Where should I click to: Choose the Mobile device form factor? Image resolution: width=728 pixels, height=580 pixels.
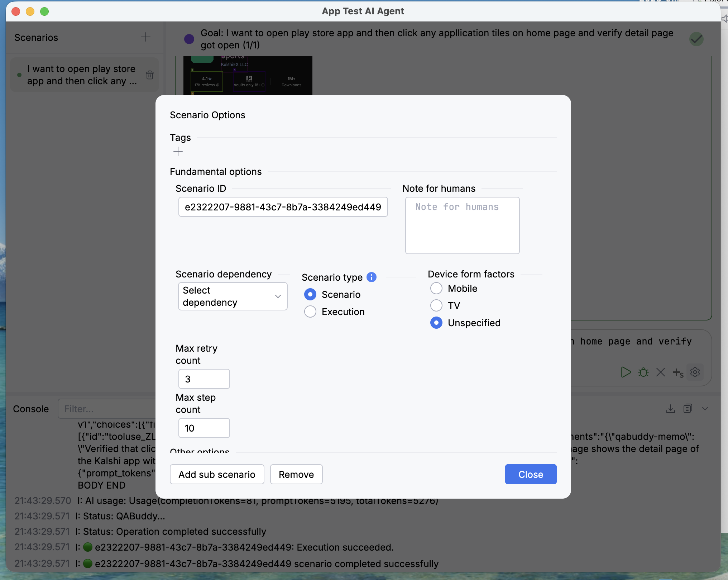tap(436, 288)
